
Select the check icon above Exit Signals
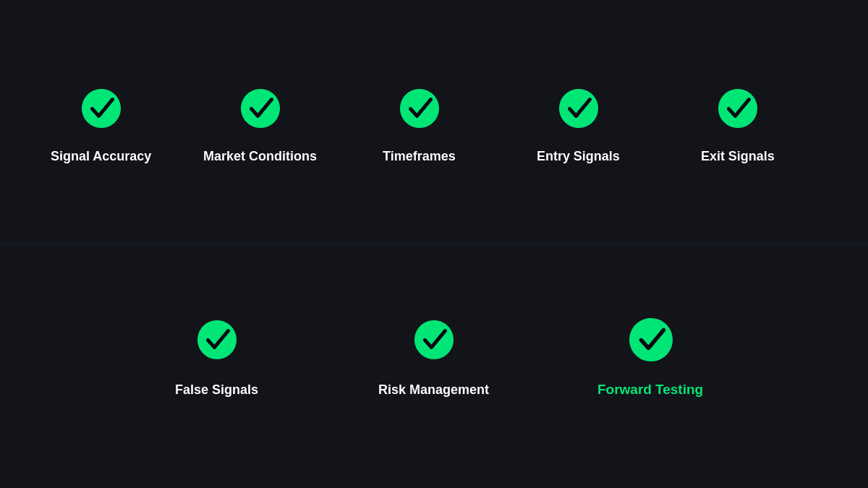point(738,108)
